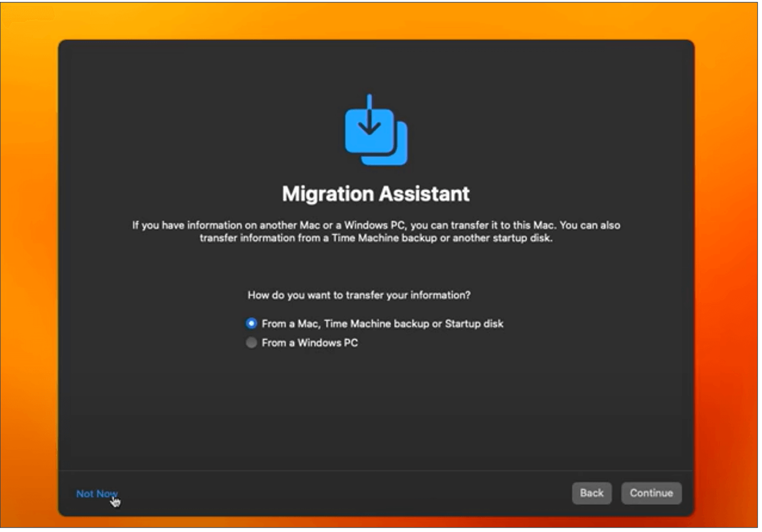Click the description starting 'If you have information on another Mac'
Image resolution: width=762 pixels, height=532 pixels.
pos(376,232)
